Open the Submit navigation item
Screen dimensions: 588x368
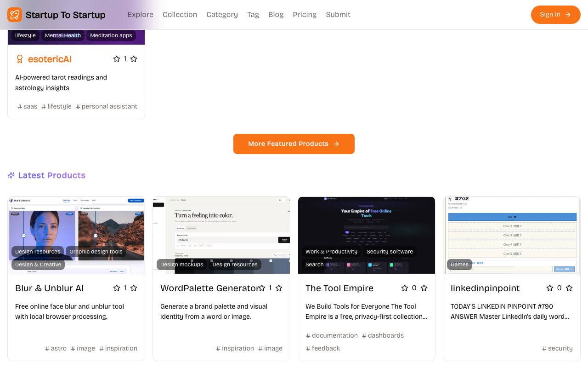point(338,15)
